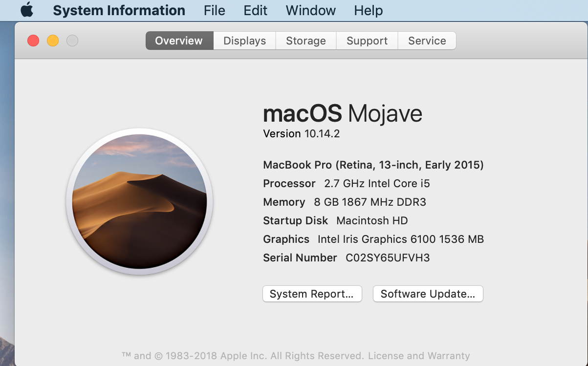Switch to the Displays tab
Screen dimensions: 588x366
(245, 41)
